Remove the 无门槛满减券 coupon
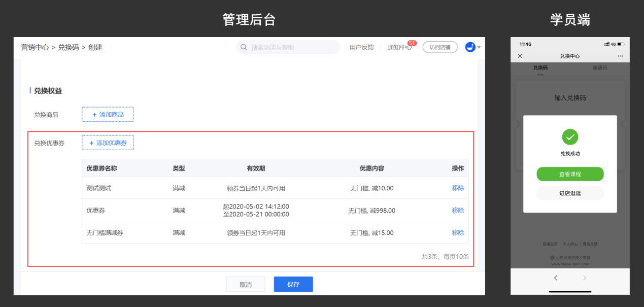The width and height of the screenshot is (644, 307). click(x=458, y=233)
